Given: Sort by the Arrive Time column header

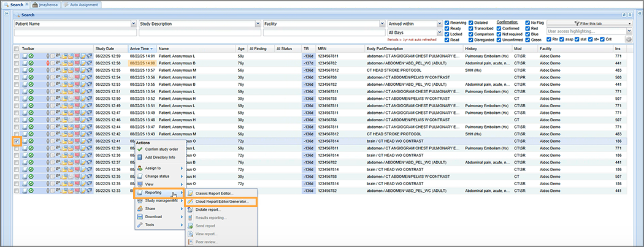Looking at the screenshot, I should (140, 48).
